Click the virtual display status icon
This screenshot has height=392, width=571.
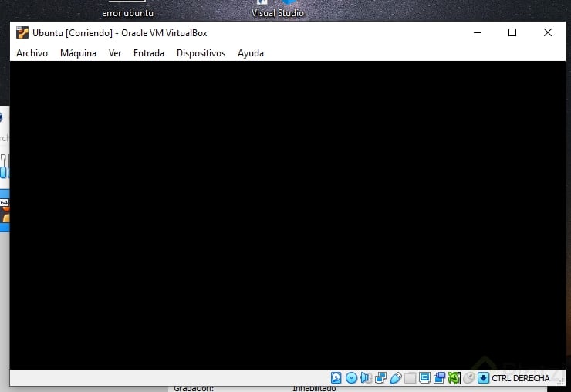coord(424,378)
